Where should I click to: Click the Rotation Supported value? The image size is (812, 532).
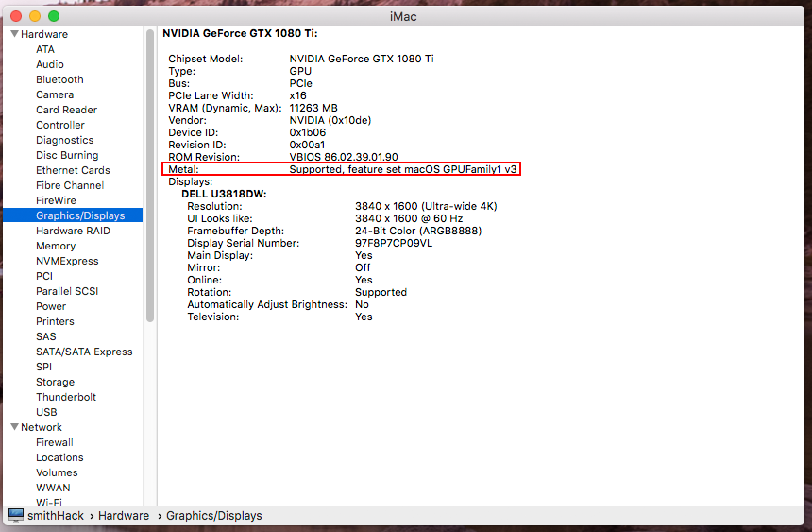381,292
